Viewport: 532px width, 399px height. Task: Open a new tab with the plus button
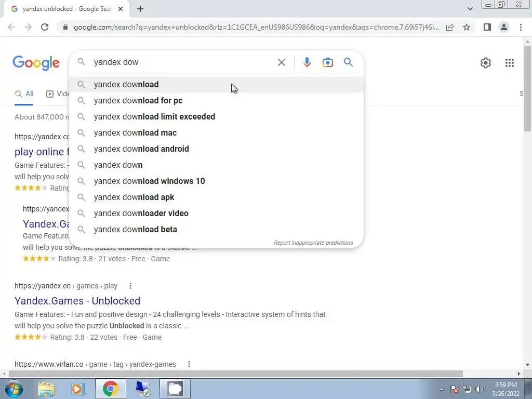click(x=140, y=9)
